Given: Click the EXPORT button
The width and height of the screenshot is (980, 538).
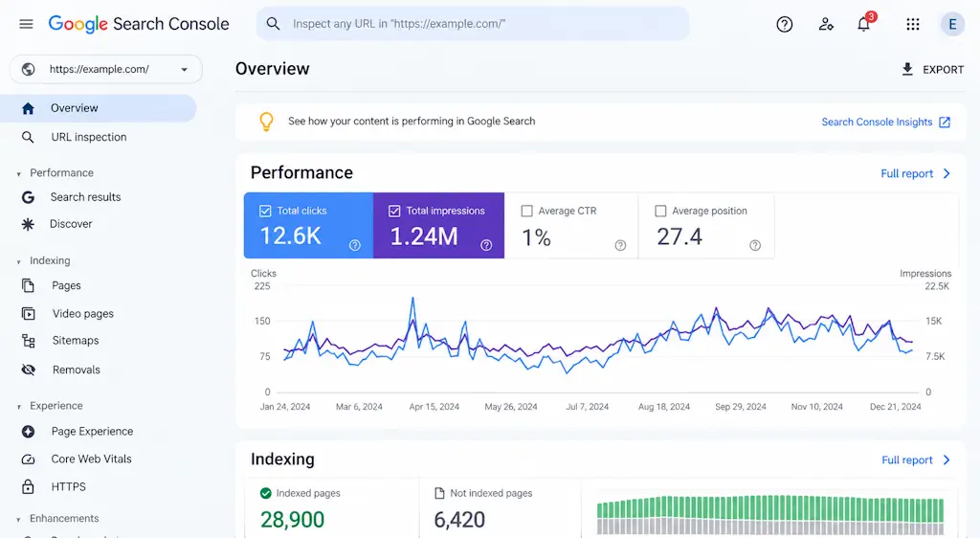Looking at the screenshot, I should coord(932,69).
